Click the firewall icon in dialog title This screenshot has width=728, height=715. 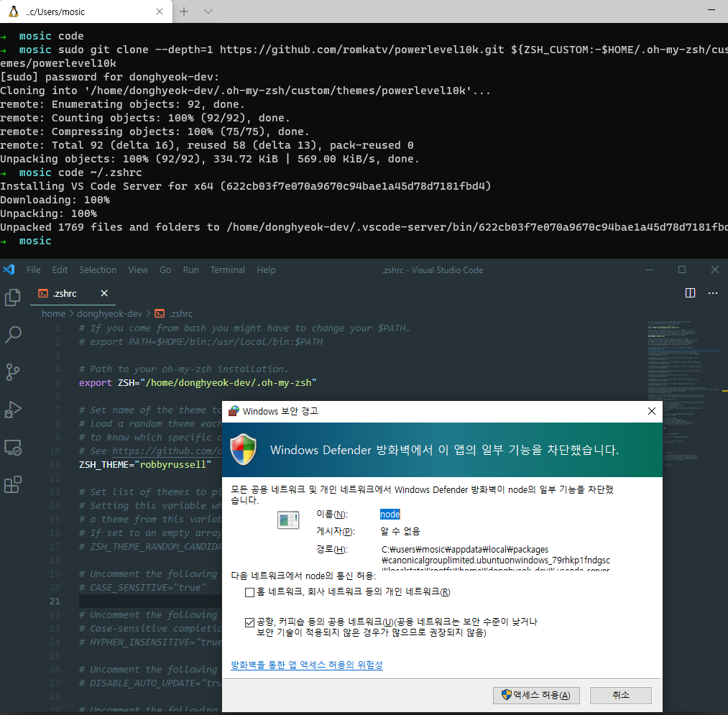[234, 411]
